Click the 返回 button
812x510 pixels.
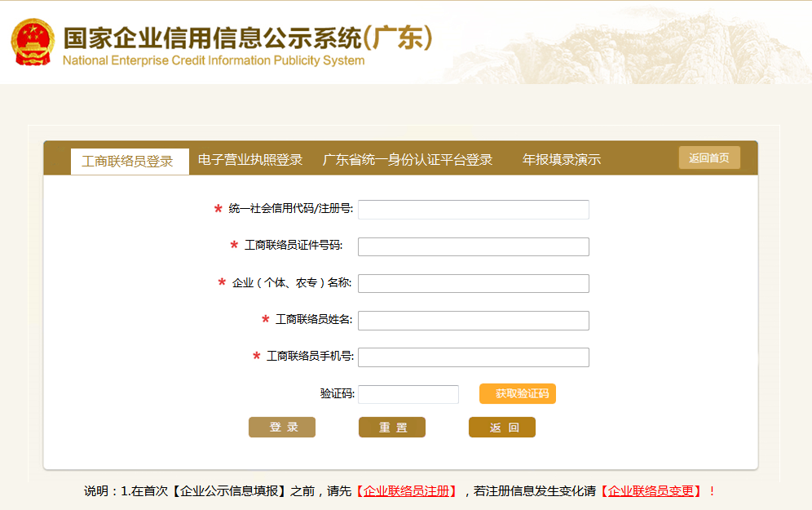tap(502, 427)
